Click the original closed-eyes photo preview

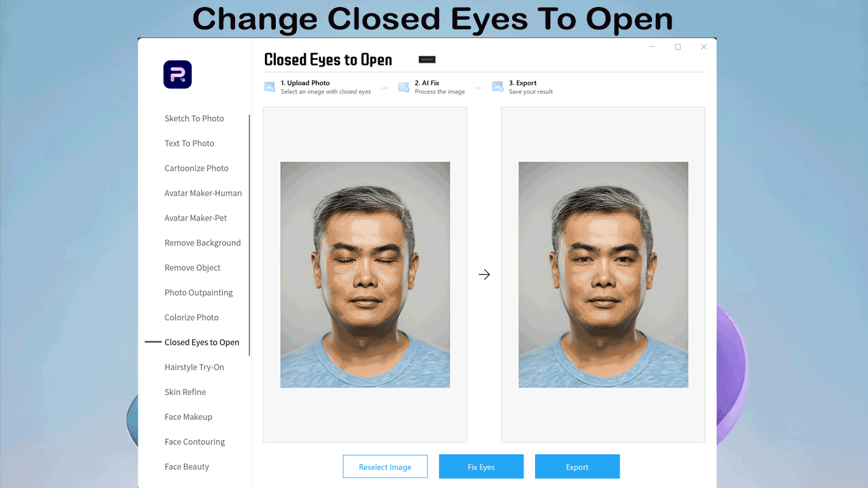(365, 274)
